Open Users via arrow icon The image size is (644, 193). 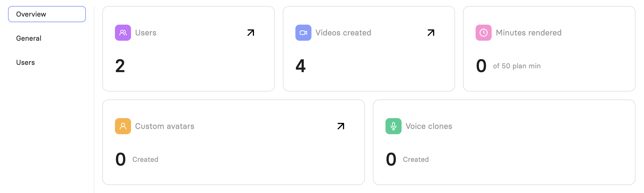point(251,33)
